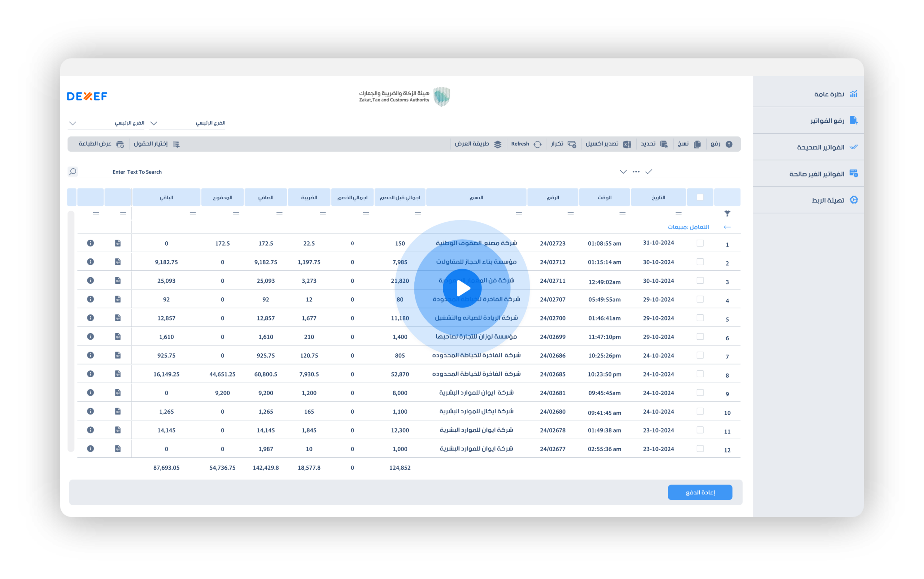Click the عرض الطباعة print preview button

(x=101, y=144)
